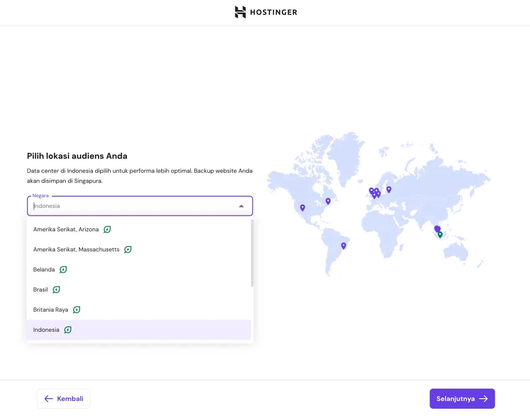Click the easternmost purple pin in Europe
This screenshot has width=530, height=420.
pyautogui.click(x=389, y=189)
